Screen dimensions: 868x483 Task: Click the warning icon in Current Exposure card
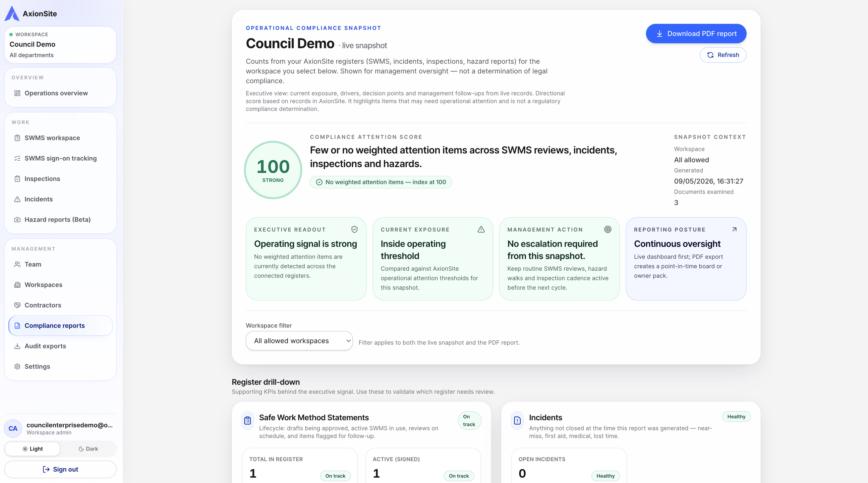pyautogui.click(x=481, y=229)
